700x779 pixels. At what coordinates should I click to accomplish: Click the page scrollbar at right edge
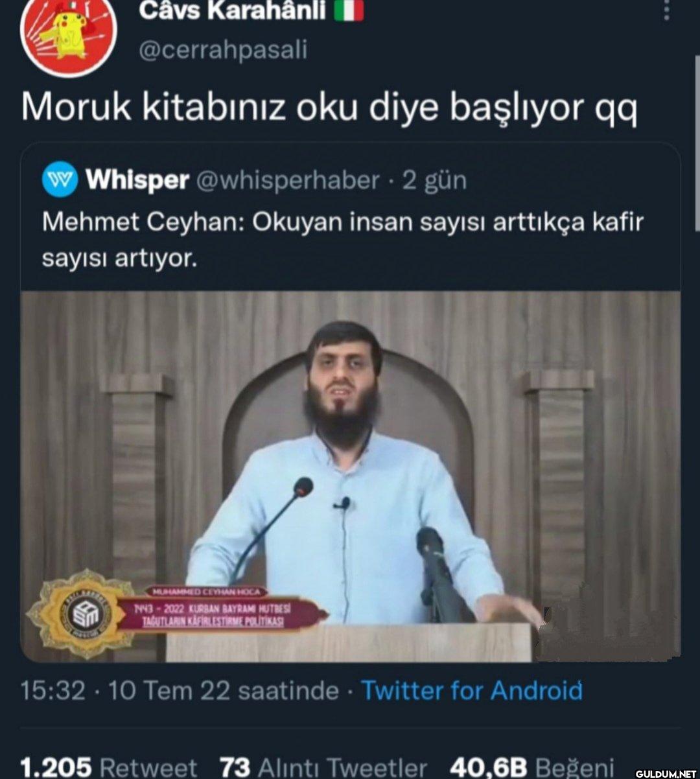(x=697, y=143)
